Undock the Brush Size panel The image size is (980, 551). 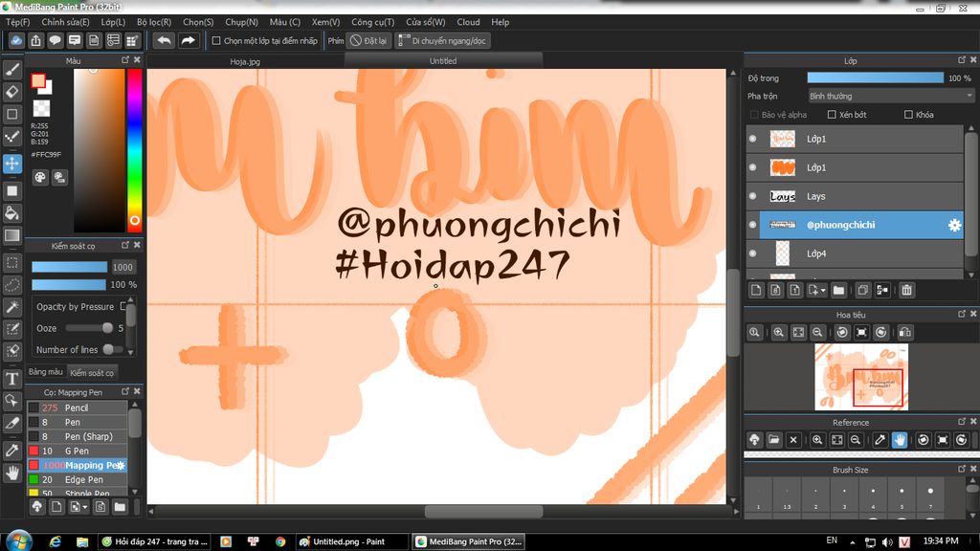[961, 469]
